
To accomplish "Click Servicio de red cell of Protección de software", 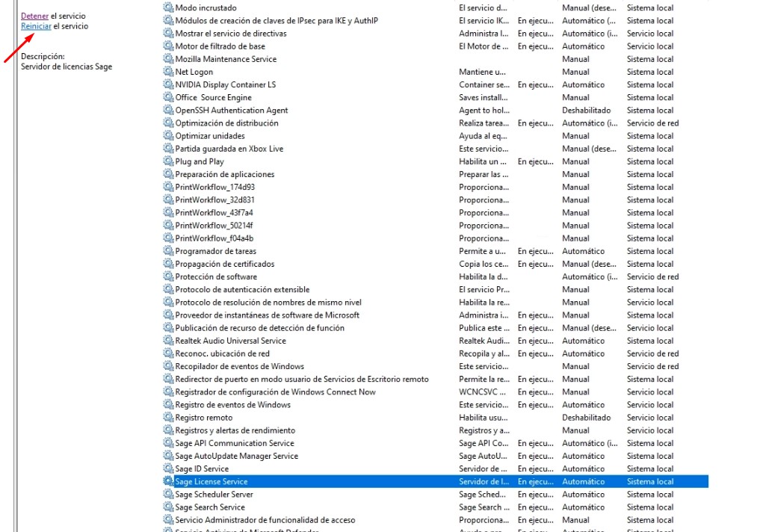I will point(652,276).
